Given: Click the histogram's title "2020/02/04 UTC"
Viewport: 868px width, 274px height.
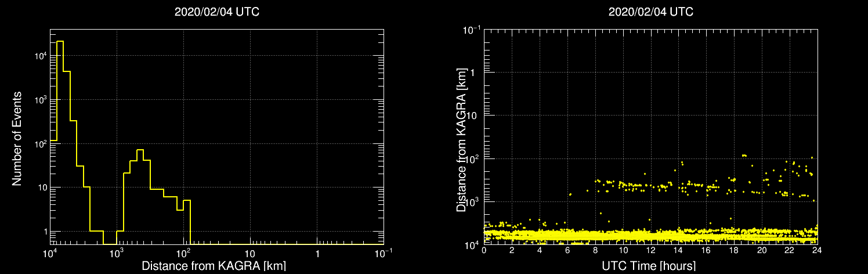Looking at the screenshot, I should [217, 12].
